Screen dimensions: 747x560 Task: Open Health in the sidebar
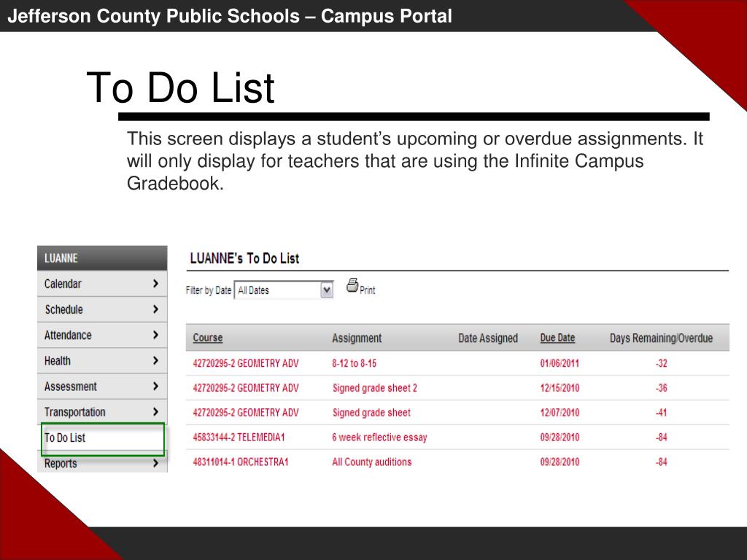[102, 361]
